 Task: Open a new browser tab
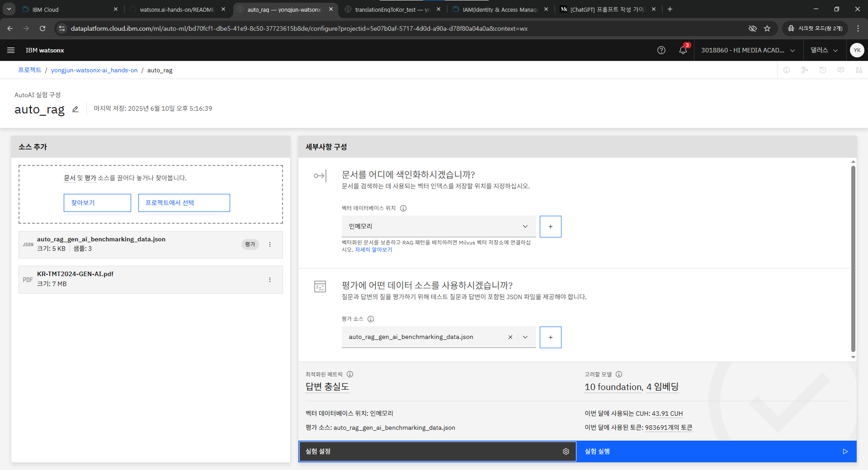pyautogui.click(x=670, y=9)
